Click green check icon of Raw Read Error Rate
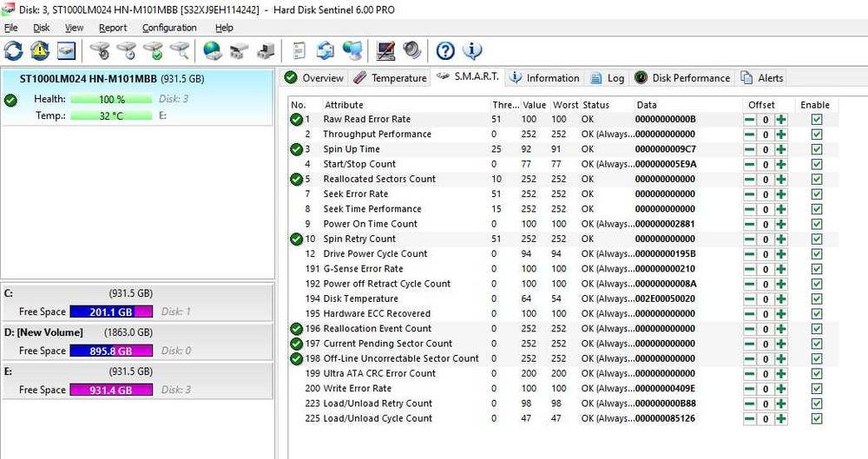Image resolution: width=868 pixels, height=459 pixels. (296, 119)
